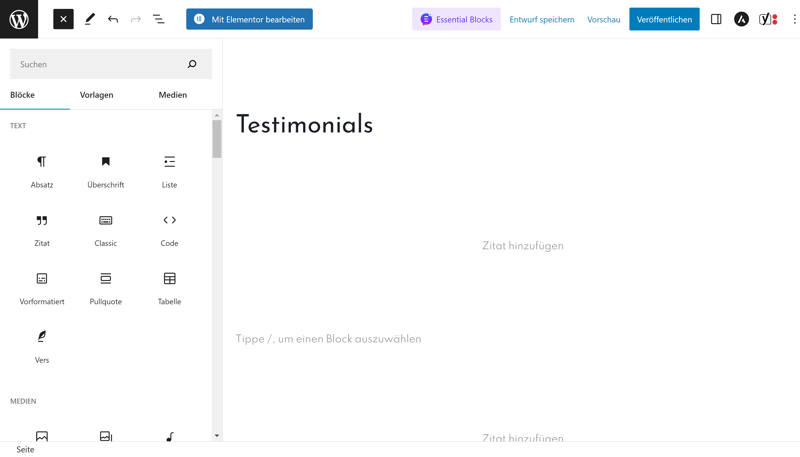Screen dimensions: 800x457
Task: Click the WordPress logo icon
Action: click(19, 19)
